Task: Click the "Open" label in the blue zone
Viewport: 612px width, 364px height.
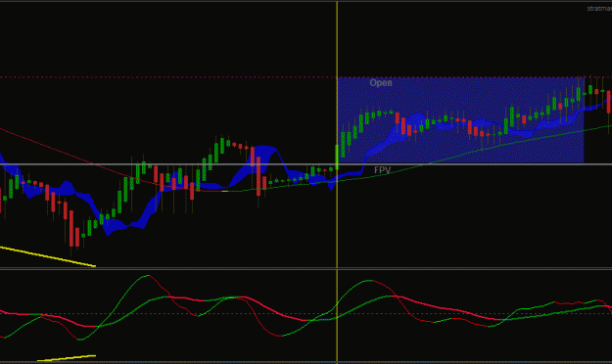Action: coord(381,83)
